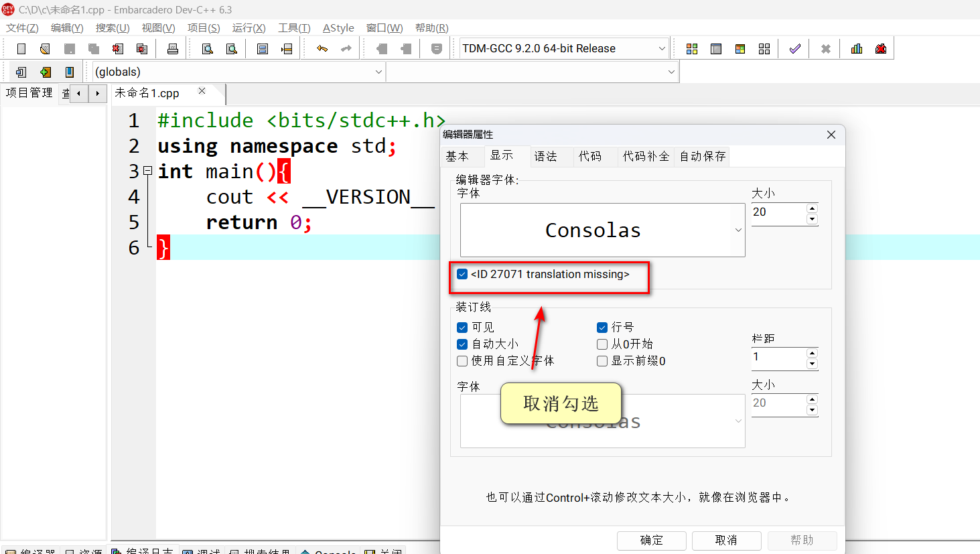980x554 pixels.
Task: Click the Go to line toolbar icon
Action: point(287,49)
